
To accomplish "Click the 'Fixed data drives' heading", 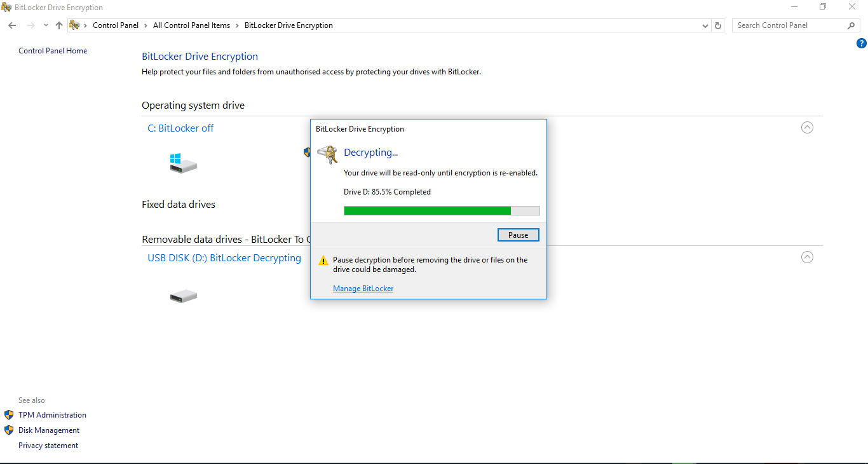I will 179,205.
